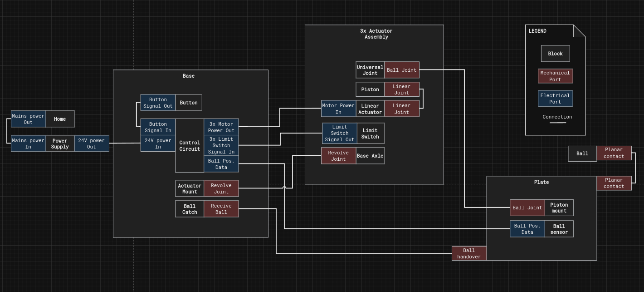
Task: Click the Piston block in Actuator Assembly
Action: (x=370, y=89)
